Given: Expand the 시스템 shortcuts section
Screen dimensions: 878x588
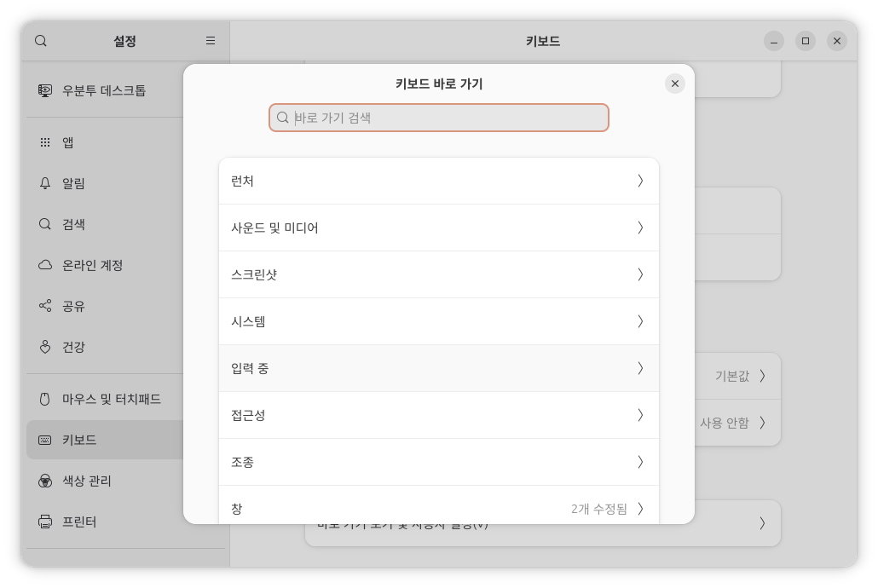Looking at the screenshot, I should [438, 321].
